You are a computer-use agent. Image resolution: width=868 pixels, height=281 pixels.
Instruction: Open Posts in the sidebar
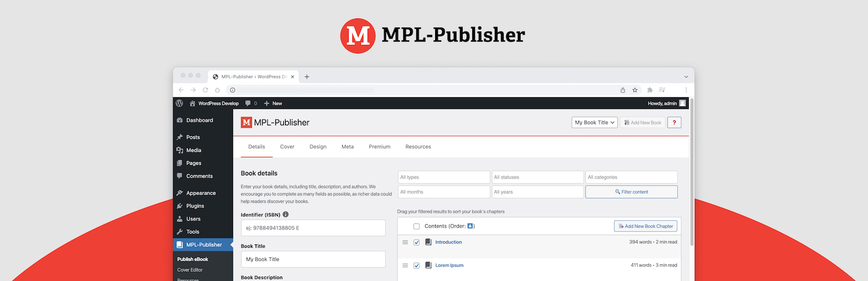click(x=203, y=137)
